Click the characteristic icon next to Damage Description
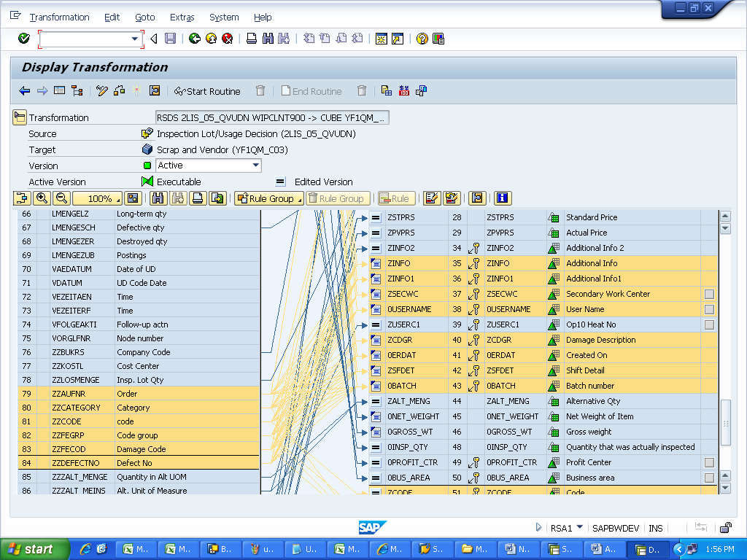Viewport: 747px width, 560px height. point(554,340)
